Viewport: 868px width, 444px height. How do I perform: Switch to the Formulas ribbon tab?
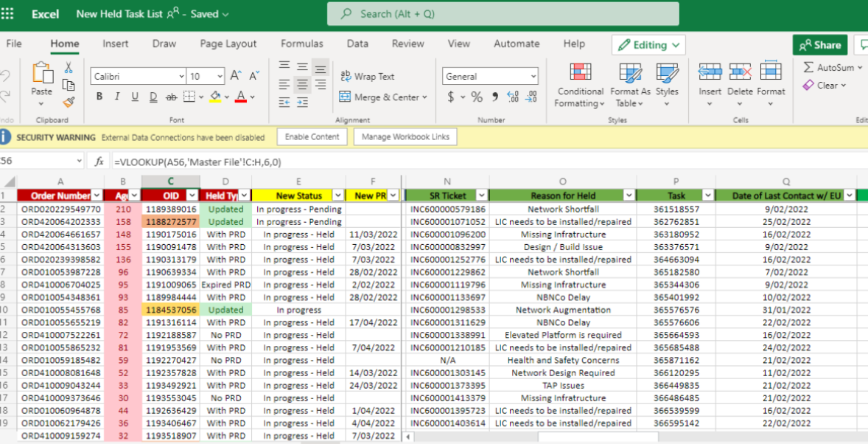click(301, 44)
